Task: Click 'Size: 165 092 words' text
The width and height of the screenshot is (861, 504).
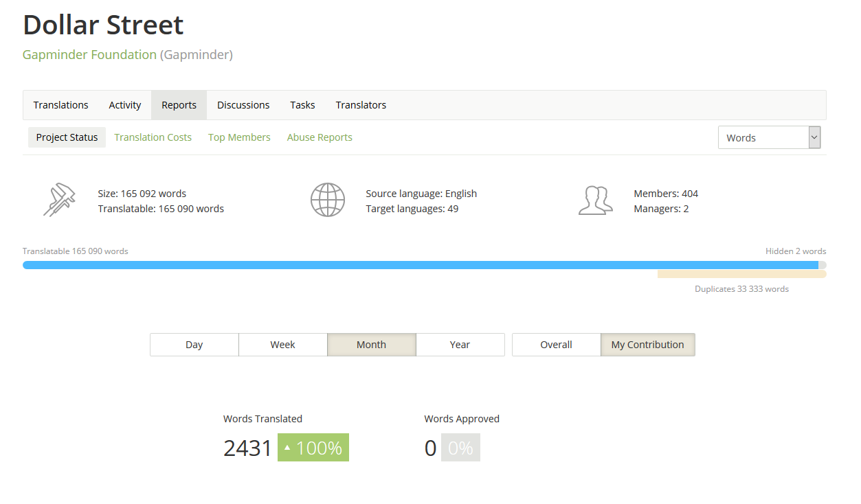Action: point(142,194)
